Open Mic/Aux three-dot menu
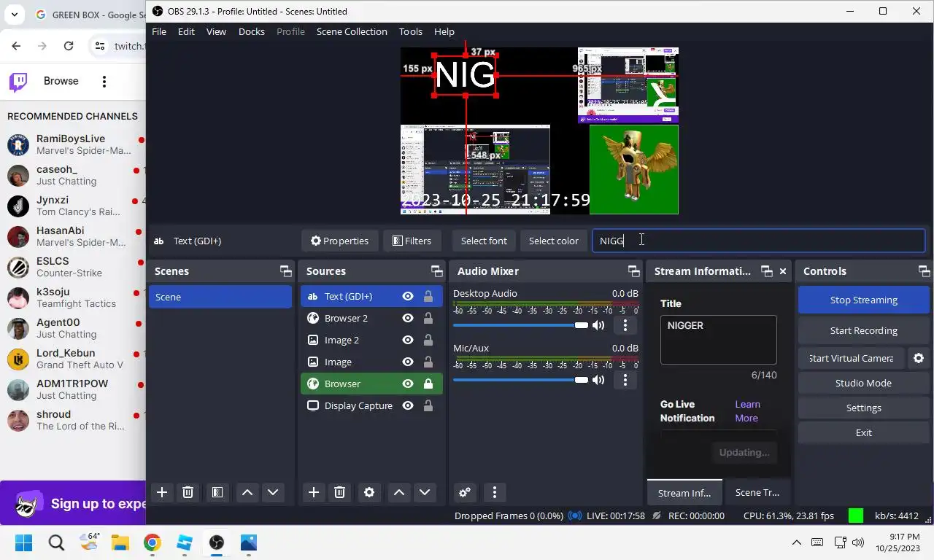 [x=625, y=380]
